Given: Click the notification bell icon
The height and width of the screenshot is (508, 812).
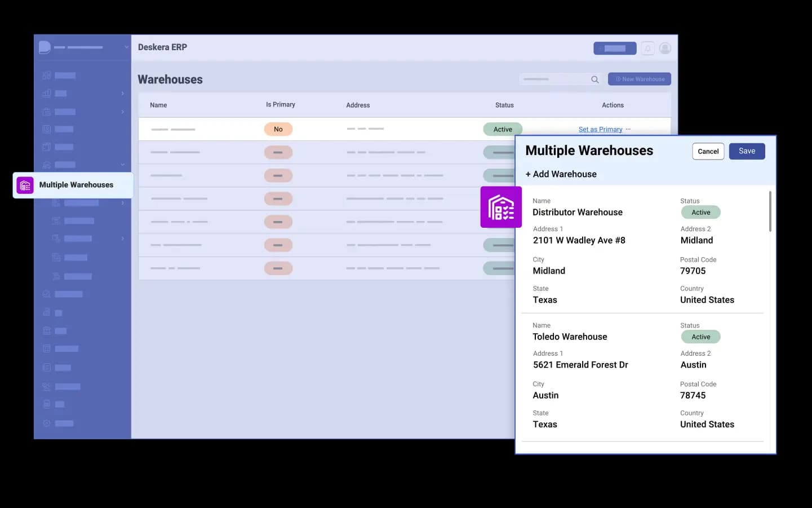Looking at the screenshot, I should 647,48.
